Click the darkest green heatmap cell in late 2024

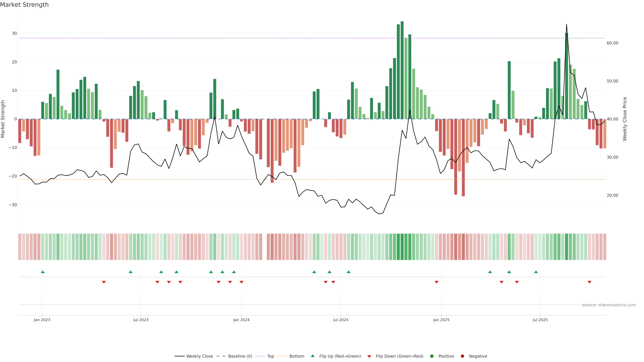[402, 247]
